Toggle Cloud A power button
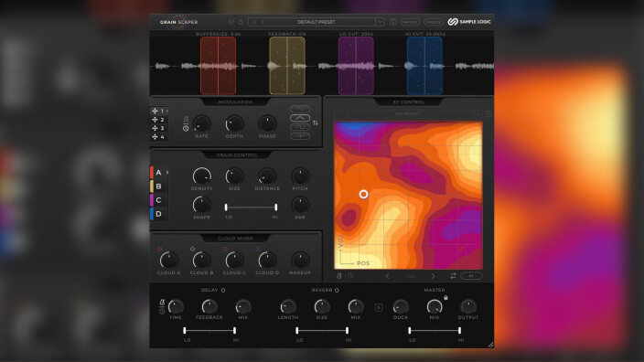Image resolution: width=644 pixels, height=362 pixels. click(x=159, y=249)
